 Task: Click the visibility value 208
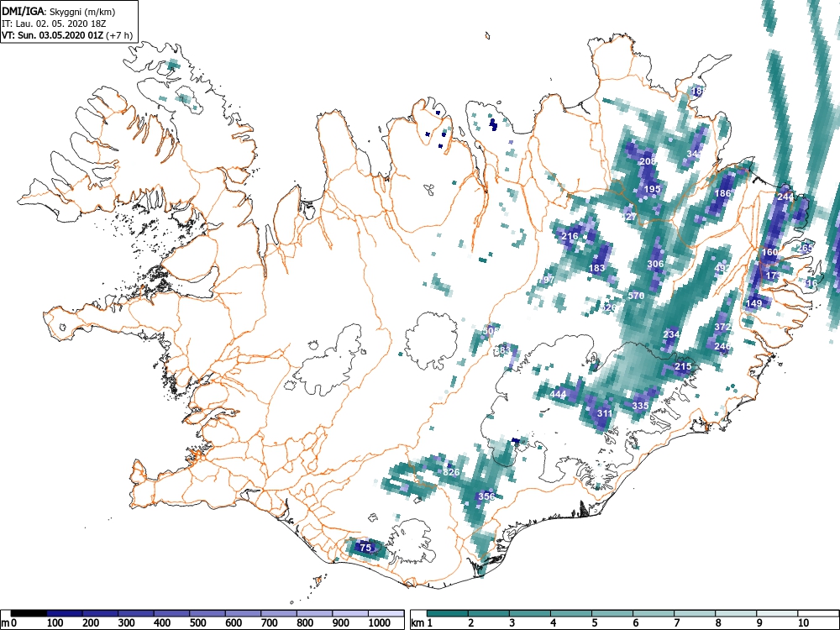coord(648,161)
